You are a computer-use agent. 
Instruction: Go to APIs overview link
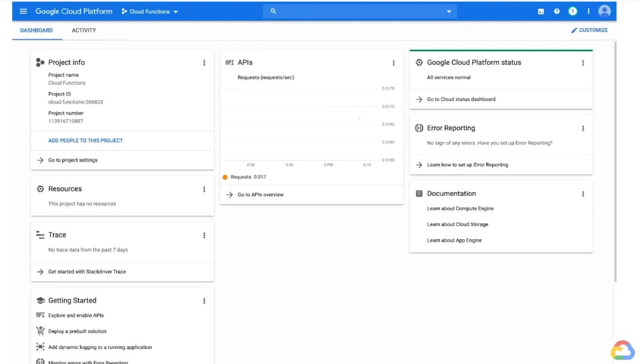(260, 195)
